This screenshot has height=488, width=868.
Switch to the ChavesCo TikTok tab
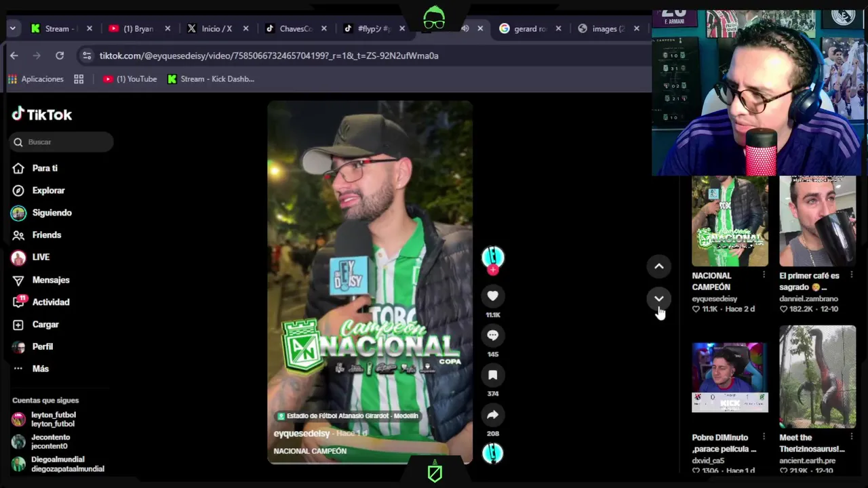[294, 28]
